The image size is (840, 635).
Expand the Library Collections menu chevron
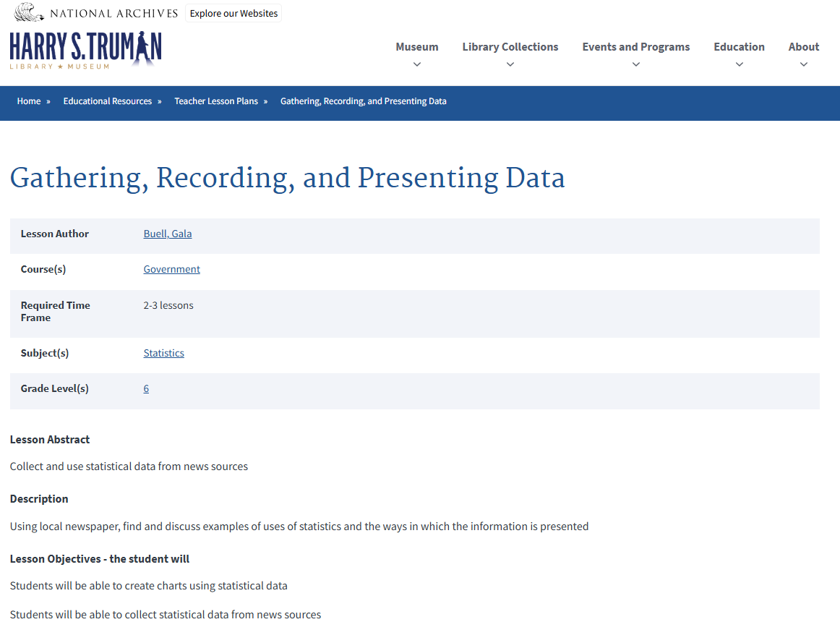(510, 64)
